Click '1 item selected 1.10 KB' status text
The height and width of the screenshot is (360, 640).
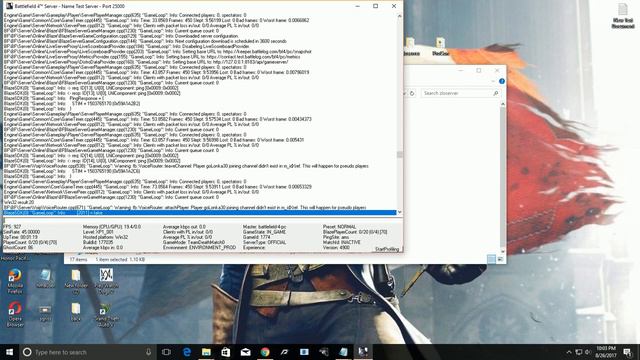click(120, 260)
